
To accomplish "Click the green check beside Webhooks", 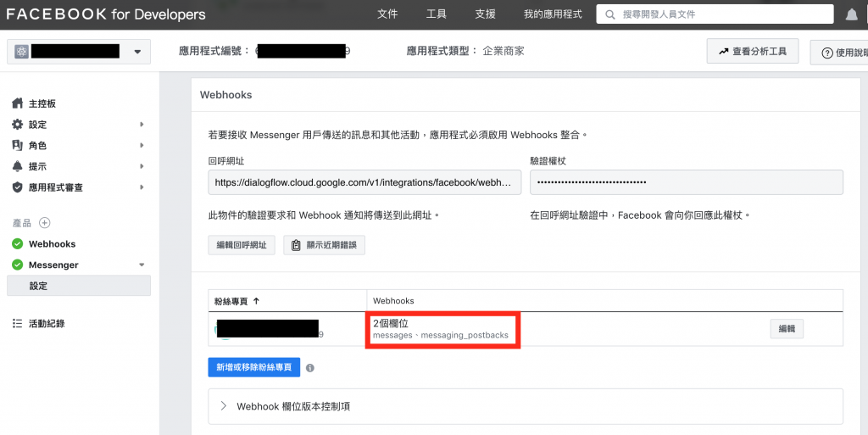I will 17,243.
